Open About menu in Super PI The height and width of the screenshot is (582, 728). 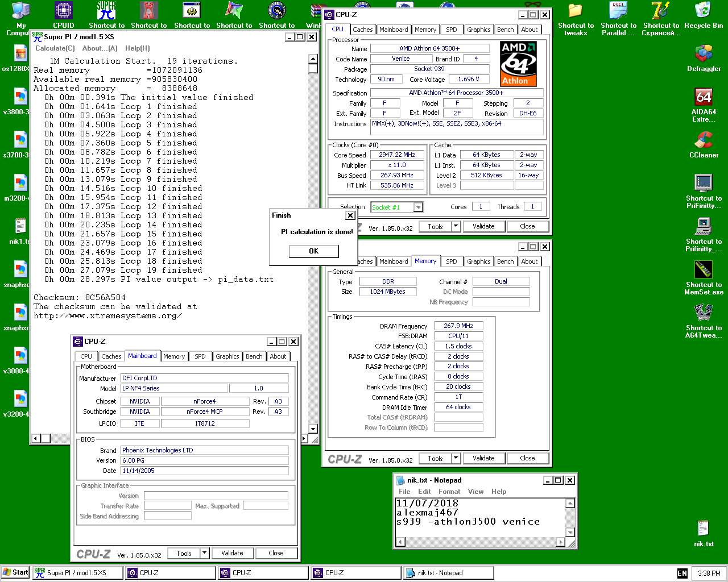100,48
